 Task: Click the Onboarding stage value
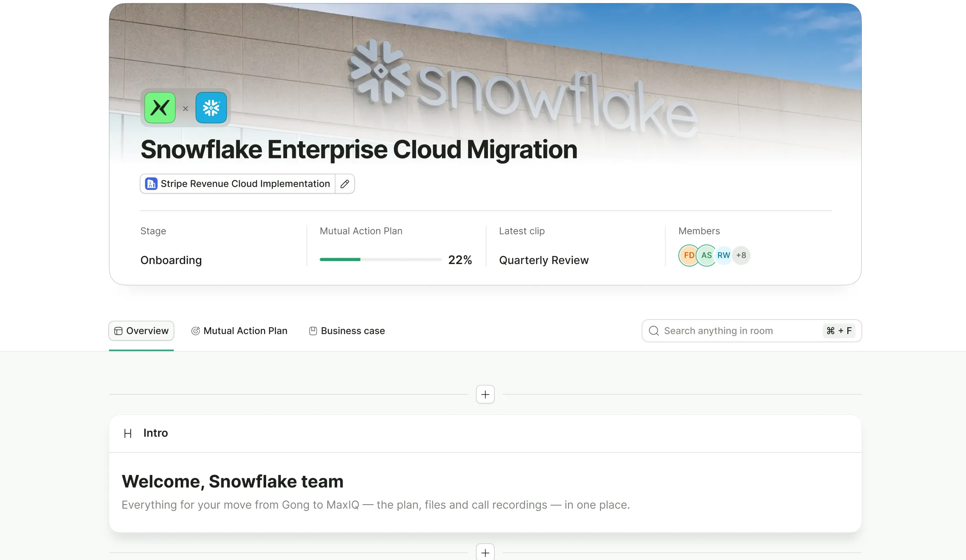[171, 260]
